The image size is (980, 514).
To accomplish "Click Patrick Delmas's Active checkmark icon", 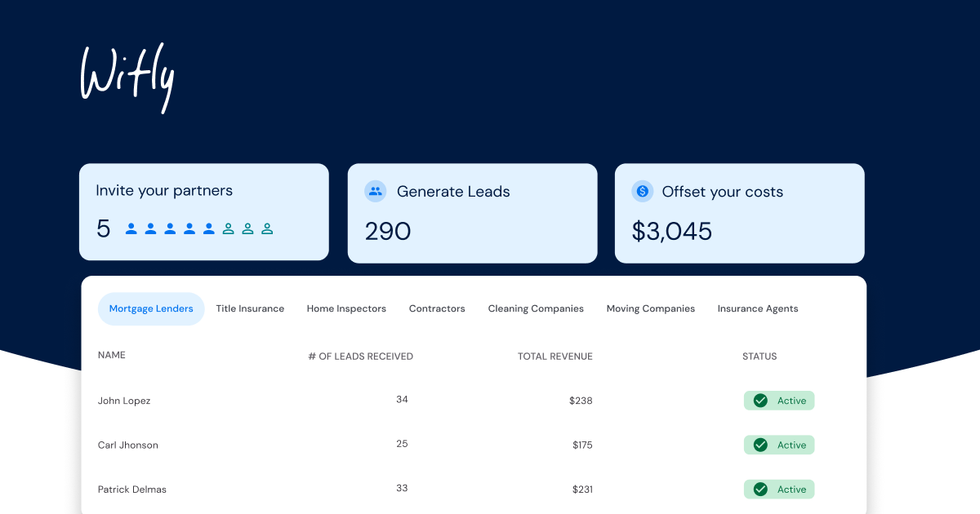I will 760,490.
